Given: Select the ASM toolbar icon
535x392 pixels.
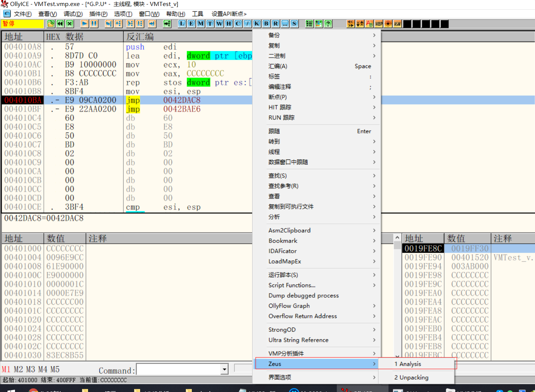Looking at the screenshot, I should [397, 23].
